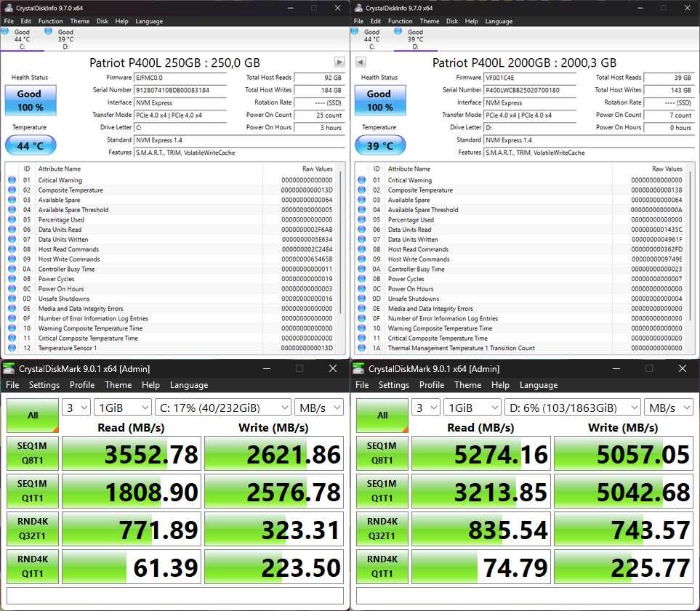The height and width of the screenshot is (611, 700).
Task: Open Language menu in D: CrystalDiskMark
Action: pyautogui.click(x=539, y=385)
